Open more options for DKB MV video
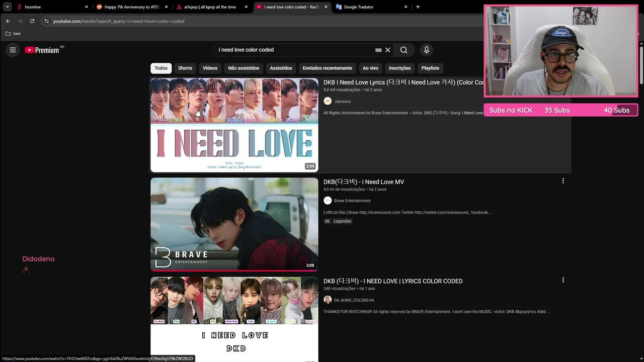Viewport: 644px width, 362px height. pos(563,181)
